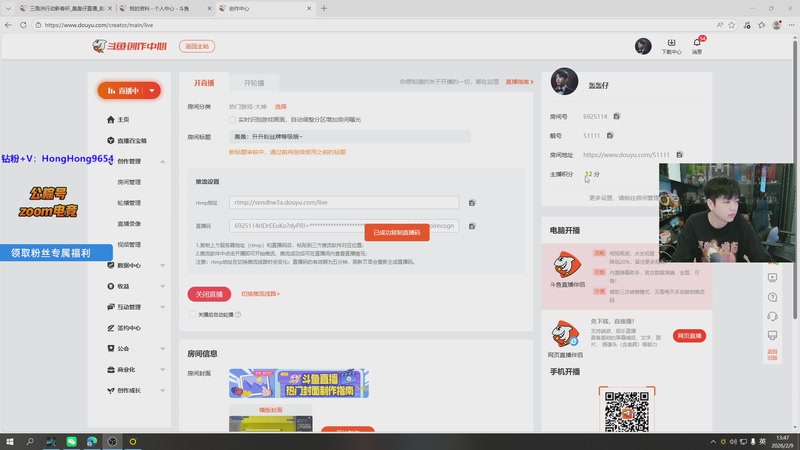Switch to the 开轮播 tab
This screenshot has height=450, width=800.
pos(254,82)
